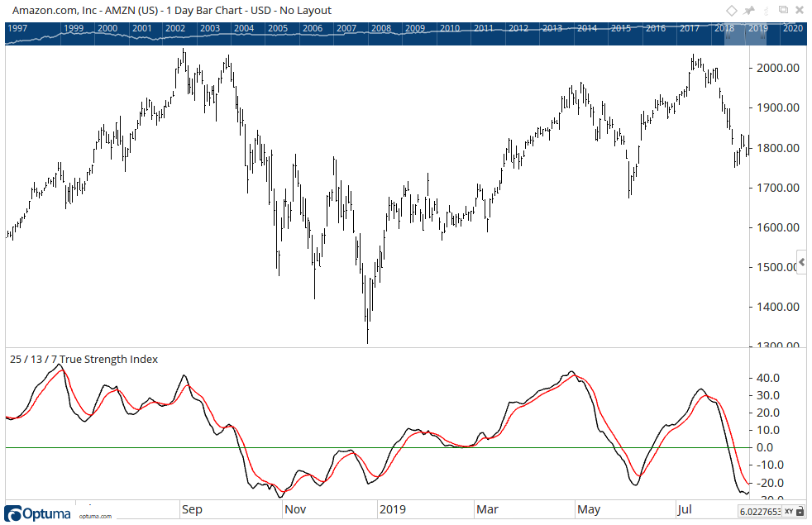This screenshot has height=525, width=812.
Task: Click the 1800.00 price scale label
Action: click(778, 148)
